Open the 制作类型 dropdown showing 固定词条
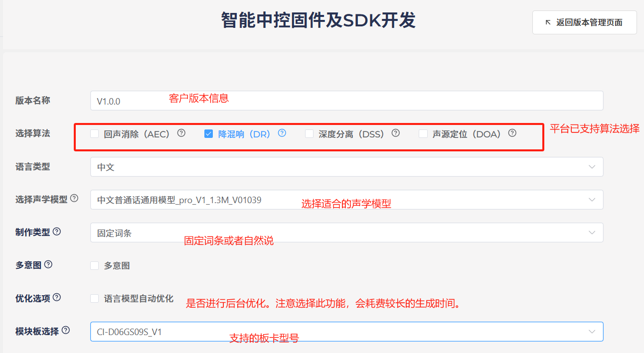This screenshot has width=644, height=353. pos(346,233)
